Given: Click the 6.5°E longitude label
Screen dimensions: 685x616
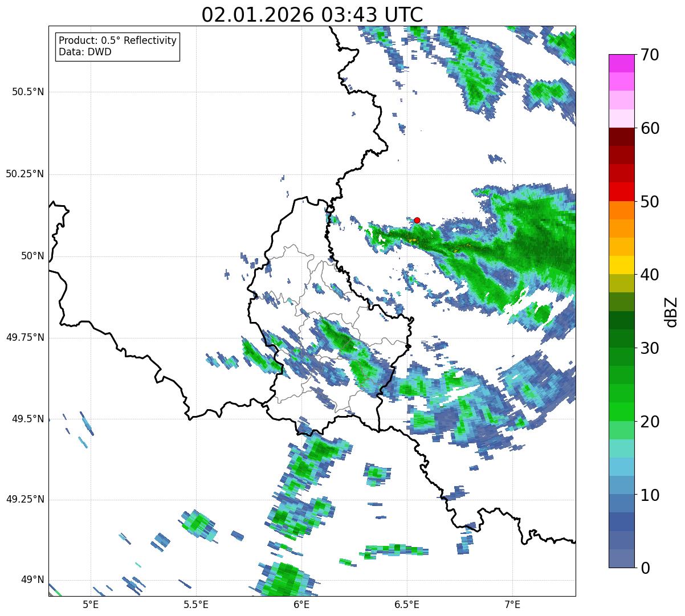Looking at the screenshot, I should pos(407,605).
